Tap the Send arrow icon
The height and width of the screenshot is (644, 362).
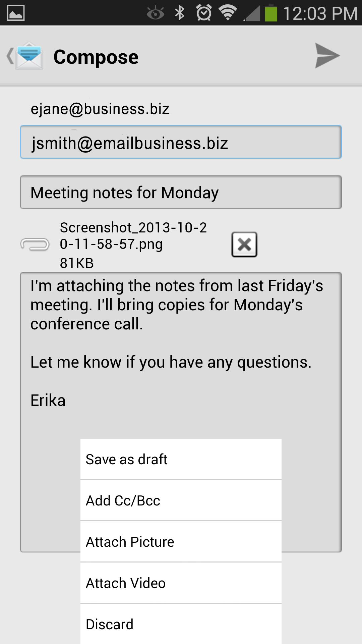(327, 56)
